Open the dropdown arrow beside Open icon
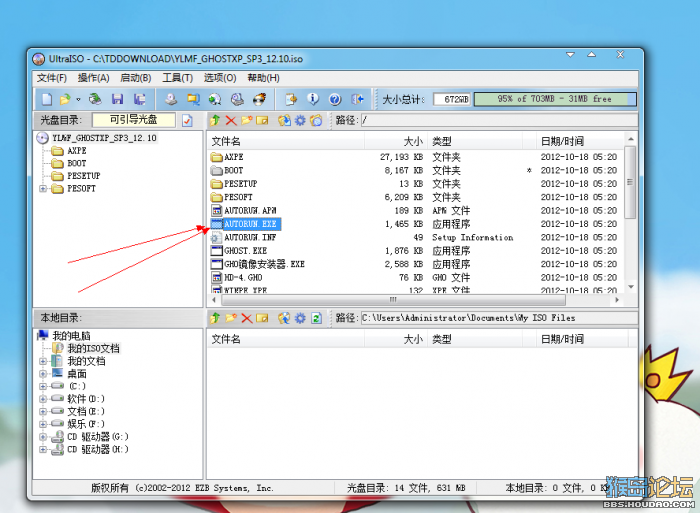Viewport: 700px width, 513px height. (78, 100)
